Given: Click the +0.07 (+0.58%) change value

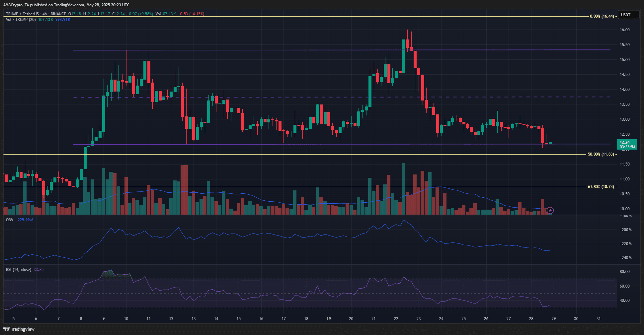Looking at the screenshot, I should click(x=140, y=14).
